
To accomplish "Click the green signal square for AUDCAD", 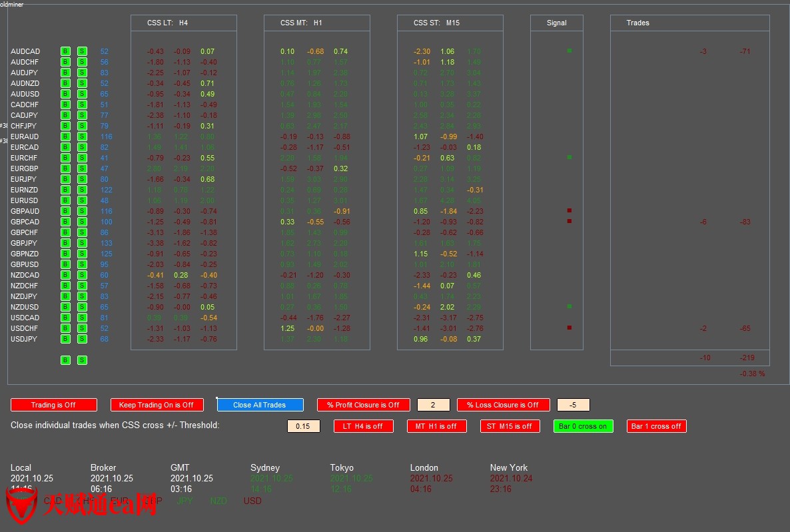I will coord(570,51).
